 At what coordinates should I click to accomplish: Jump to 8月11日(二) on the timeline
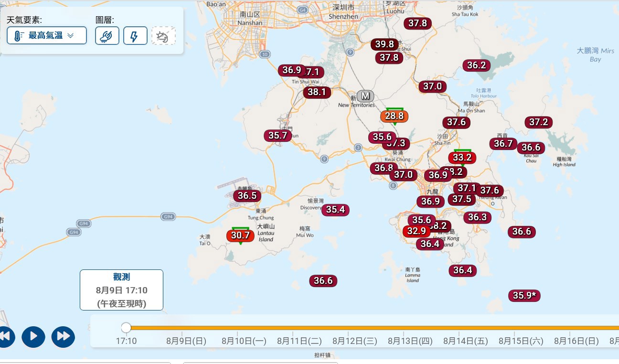pyautogui.click(x=299, y=341)
